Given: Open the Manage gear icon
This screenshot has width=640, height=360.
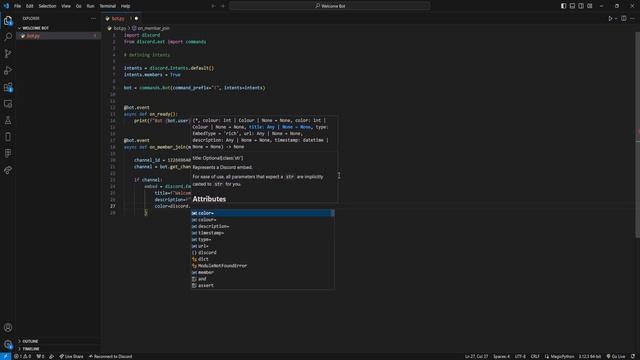Looking at the screenshot, I should coord(8,344).
